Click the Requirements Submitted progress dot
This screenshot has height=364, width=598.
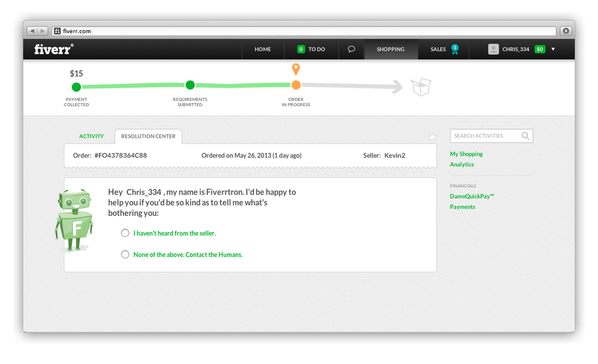click(x=190, y=85)
